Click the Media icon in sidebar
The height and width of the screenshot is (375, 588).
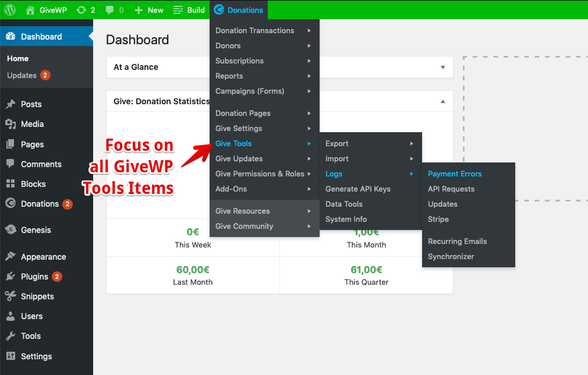click(10, 124)
